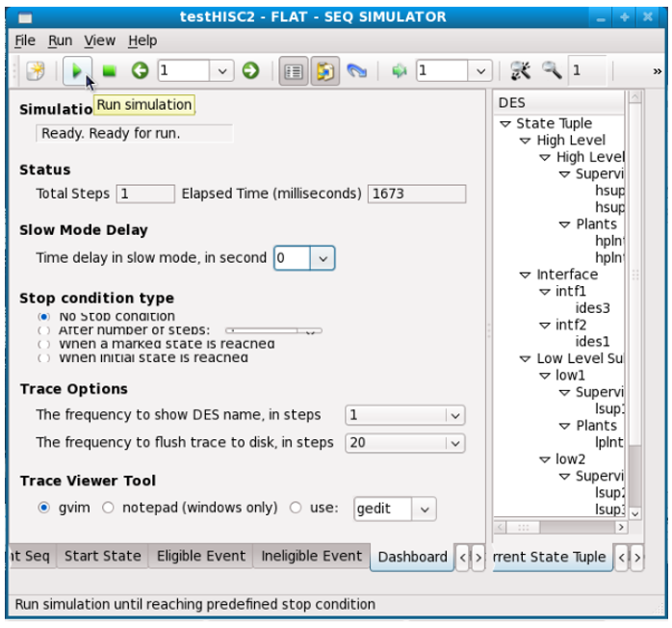Select the notepad (windows only) radio button

(x=108, y=508)
